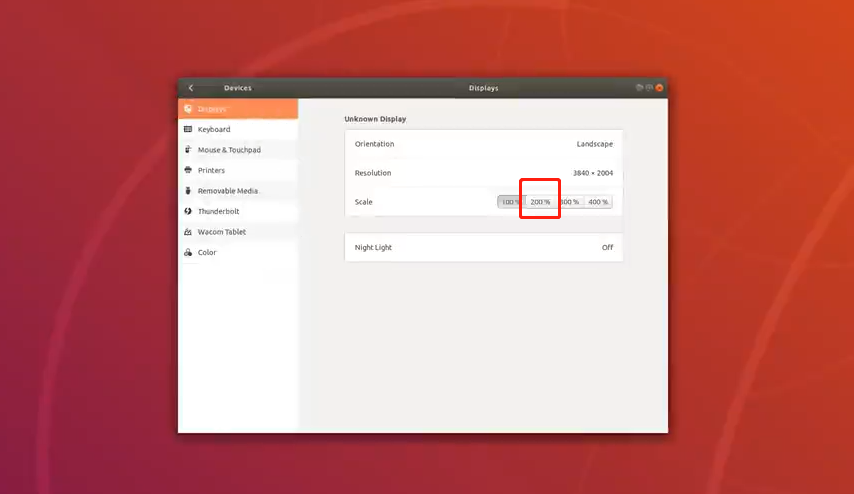Open Mouse & Touchpad settings
Viewport: 854px width, 494px height.
coord(238,150)
